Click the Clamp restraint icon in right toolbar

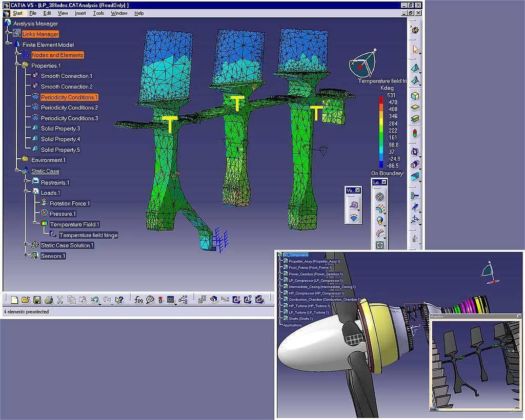(415, 195)
